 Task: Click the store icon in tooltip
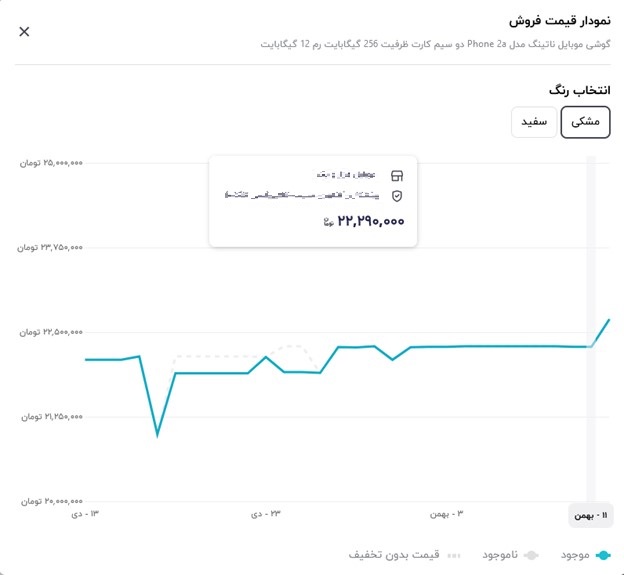[x=397, y=175]
